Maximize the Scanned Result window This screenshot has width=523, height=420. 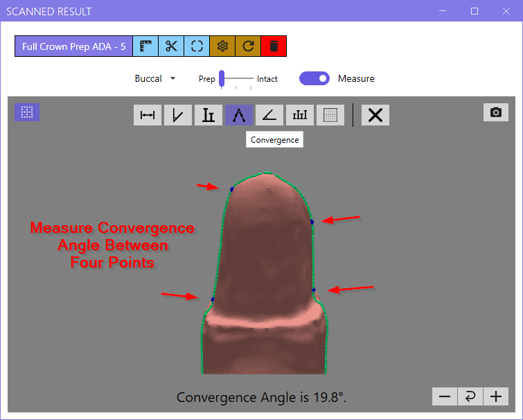(x=475, y=11)
